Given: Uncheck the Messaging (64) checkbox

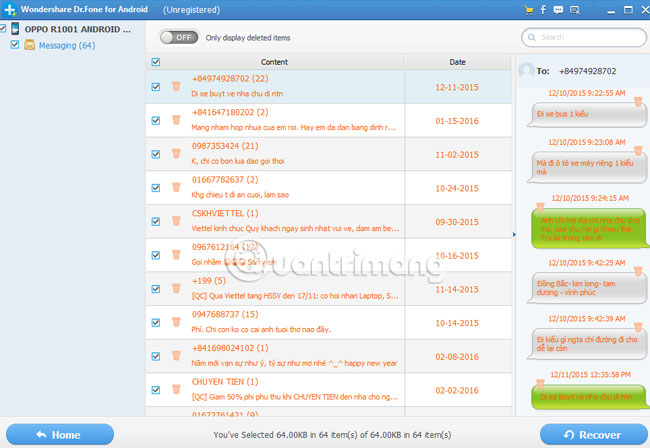Looking at the screenshot, I should coord(15,44).
